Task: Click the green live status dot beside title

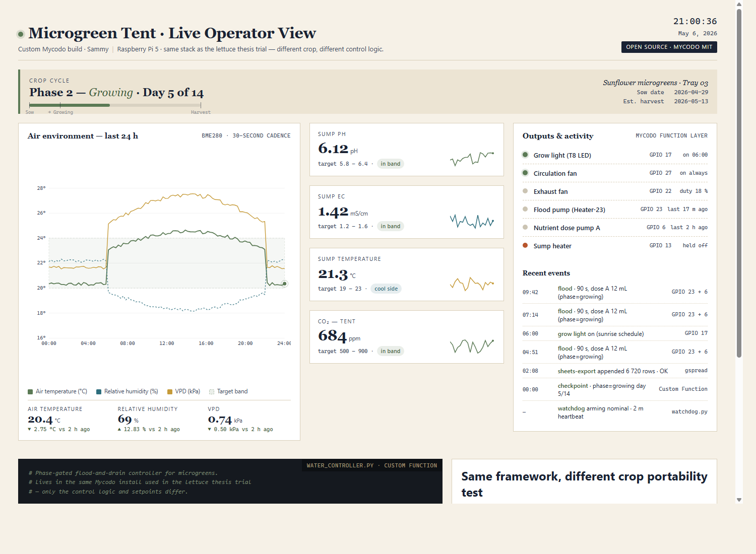Action: pos(21,34)
